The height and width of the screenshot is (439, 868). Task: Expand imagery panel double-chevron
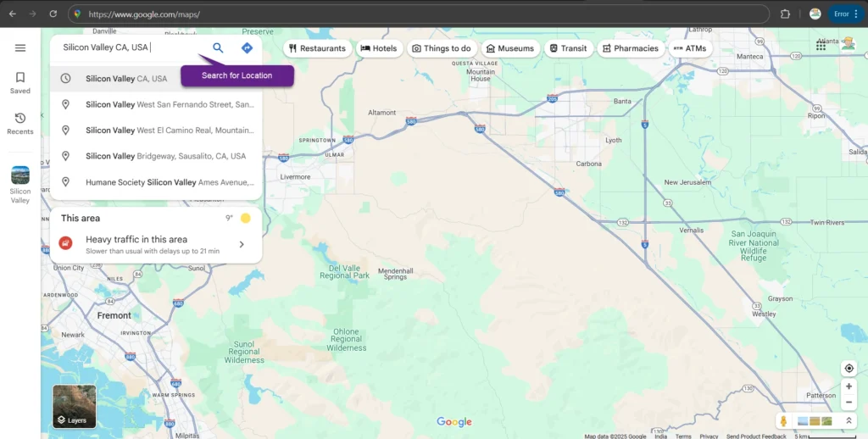pos(849,421)
